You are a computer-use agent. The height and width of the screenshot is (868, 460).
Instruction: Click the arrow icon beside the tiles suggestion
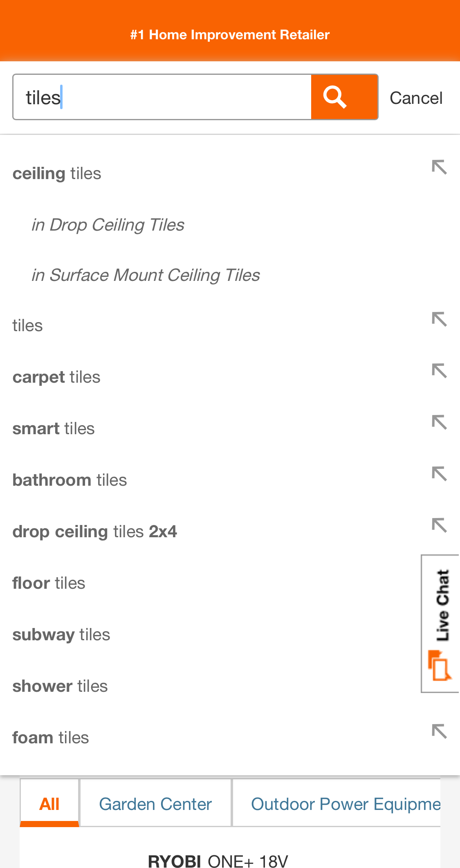click(440, 320)
